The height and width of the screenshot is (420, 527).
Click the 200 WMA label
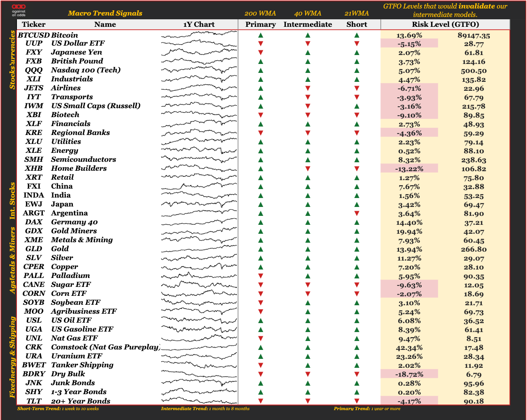260,14
